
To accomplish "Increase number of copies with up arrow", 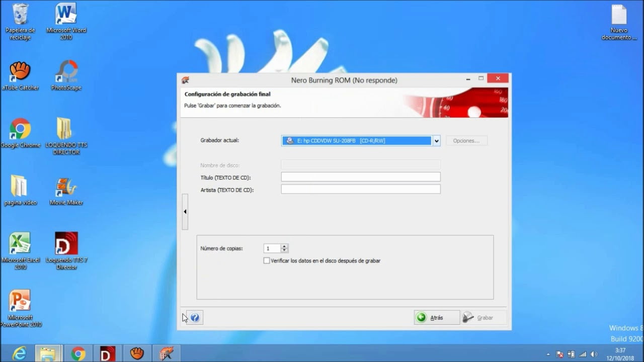I will click(285, 246).
